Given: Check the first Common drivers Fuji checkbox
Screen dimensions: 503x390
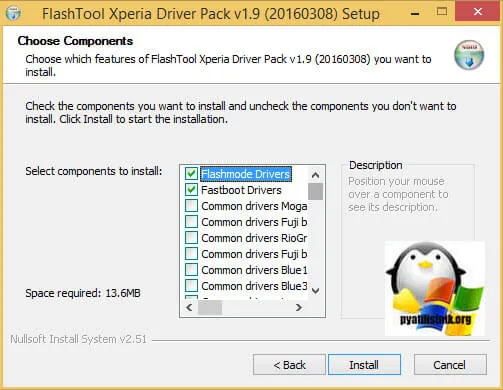Looking at the screenshot, I should pyautogui.click(x=191, y=222).
